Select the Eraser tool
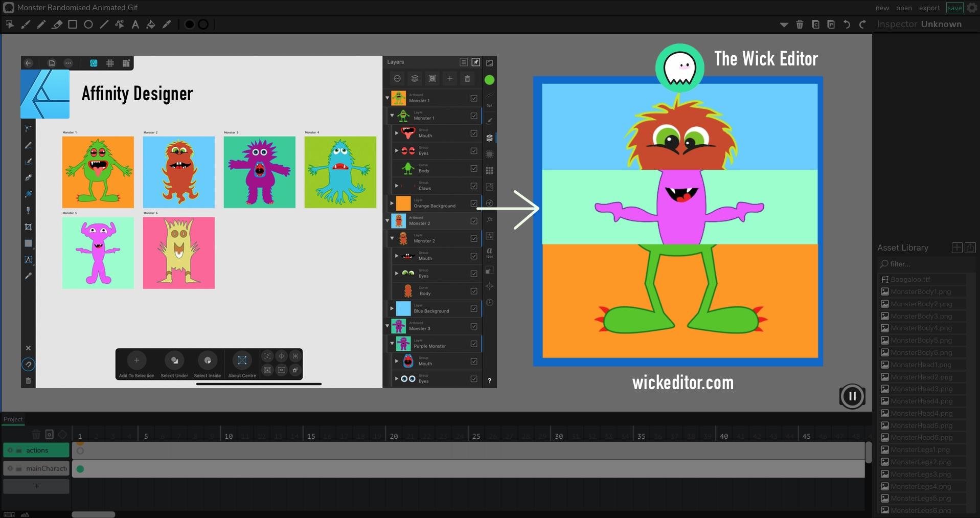Viewport: 980px width, 518px height. (x=57, y=24)
